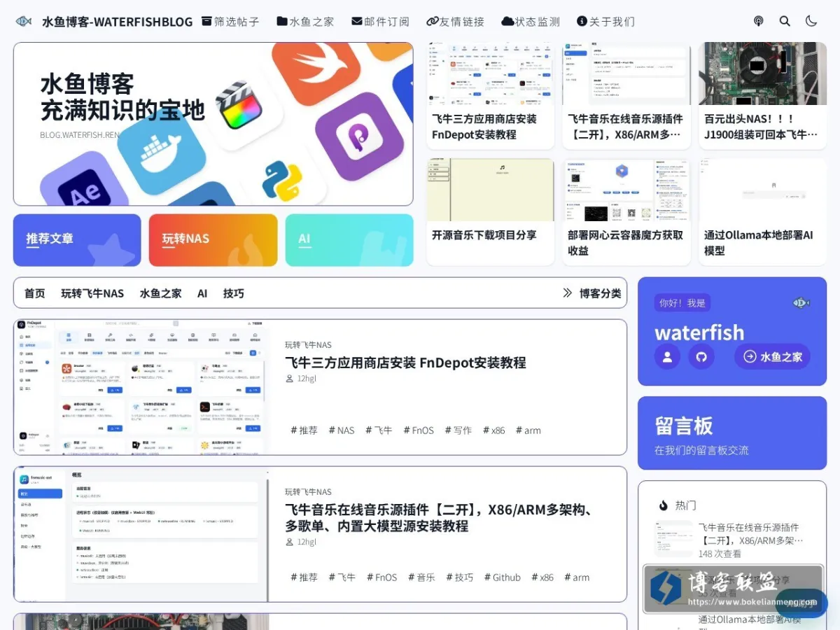The height and width of the screenshot is (630, 840).
Task: Open post title 飞牛三方应用商店安装 FnDepot安装教程 in list
Action: [405, 363]
